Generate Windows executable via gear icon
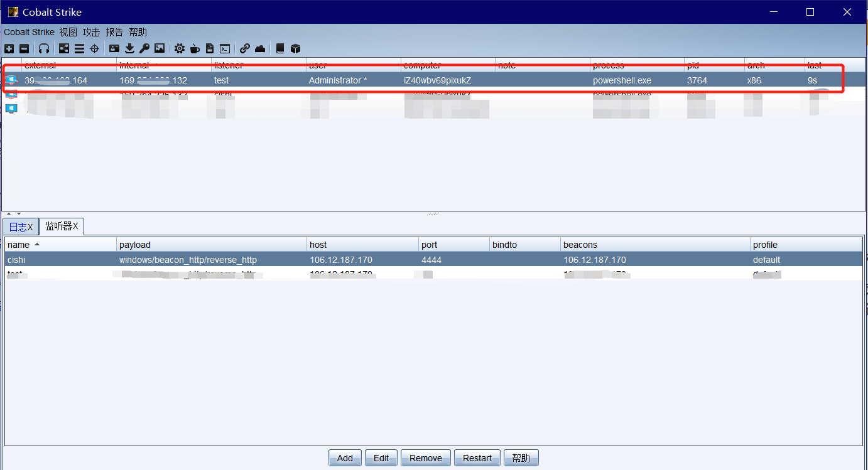The height and width of the screenshot is (470, 868). pyautogui.click(x=180, y=48)
